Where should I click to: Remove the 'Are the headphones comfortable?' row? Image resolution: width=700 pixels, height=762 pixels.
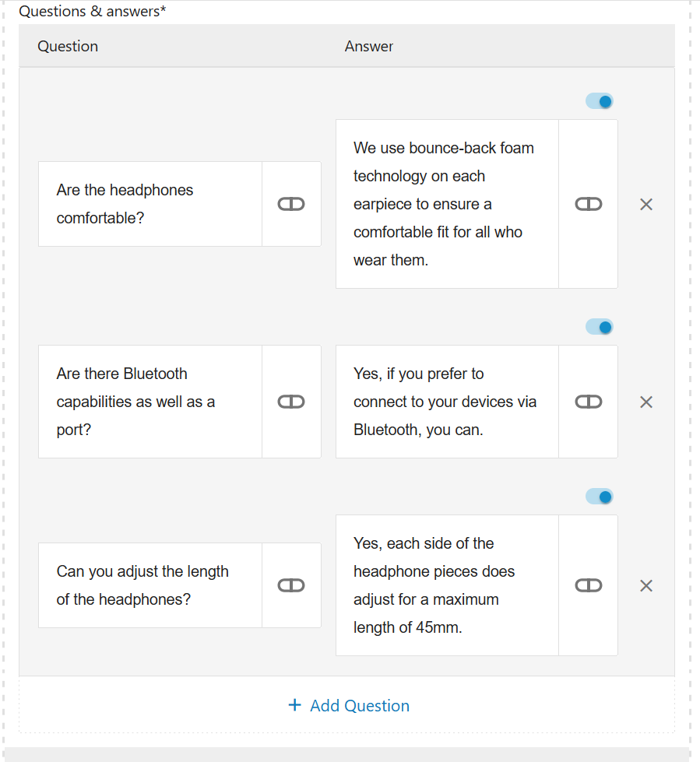pos(645,205)
